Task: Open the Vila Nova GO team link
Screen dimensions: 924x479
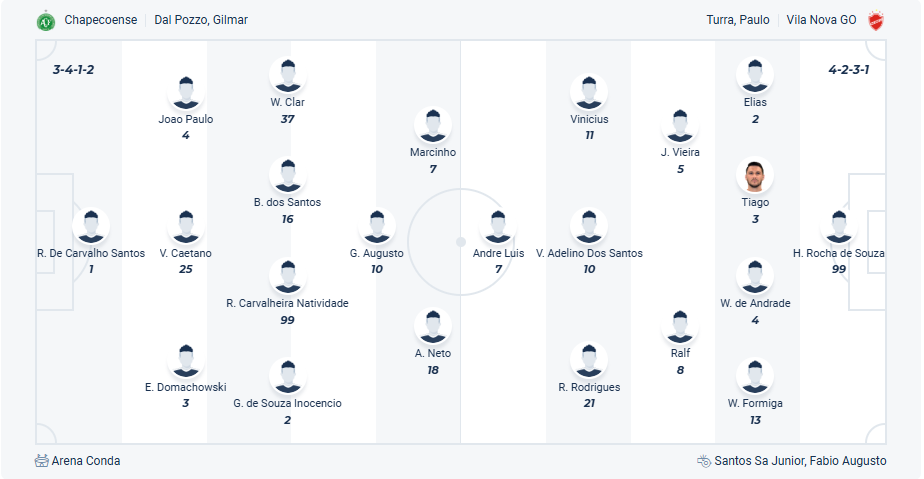Action: pos(821,20)
